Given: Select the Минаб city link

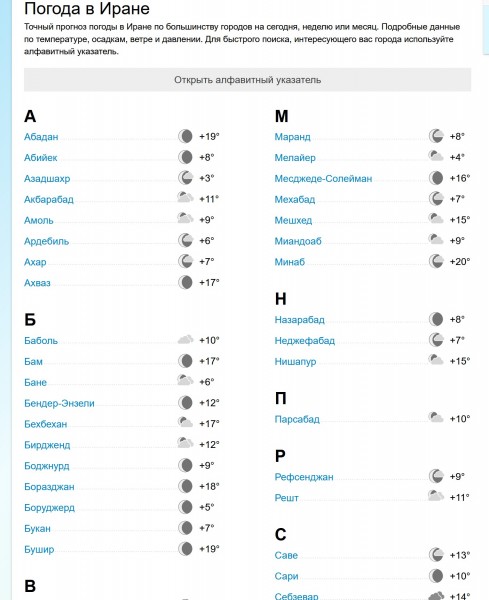Looking at the screenshot, I should (x=290, y=262).
